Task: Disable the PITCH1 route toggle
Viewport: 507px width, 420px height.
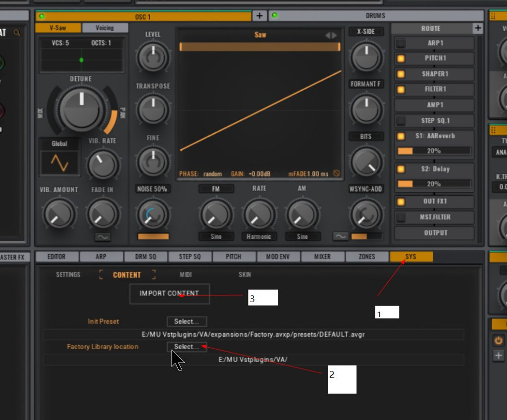Action: click(402, 58)
